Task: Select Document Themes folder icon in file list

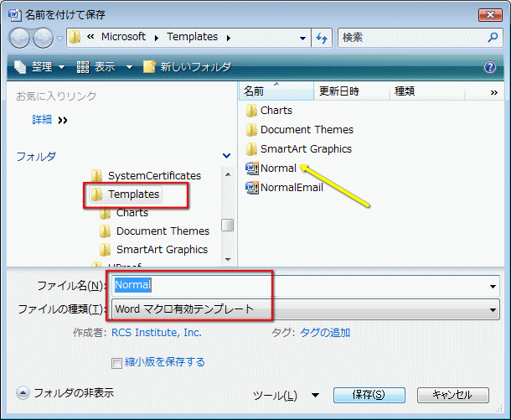Action: click(x=251, y=130)
